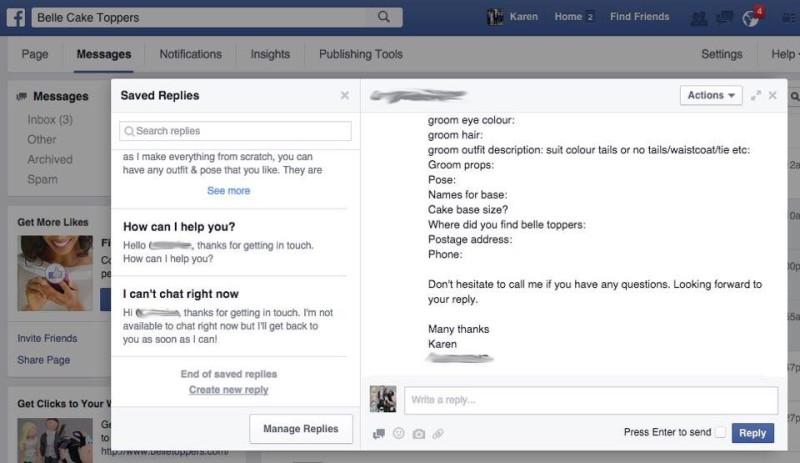Close the Saved Replies panel
The height and width of the screenshot is (463, 800).
pos(345,95)
